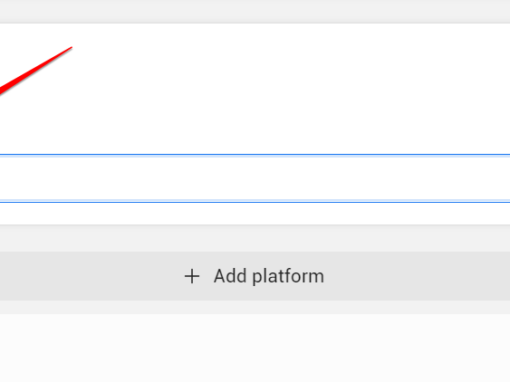
Task: Click the top blue border of input field
Action: [255, 155]
